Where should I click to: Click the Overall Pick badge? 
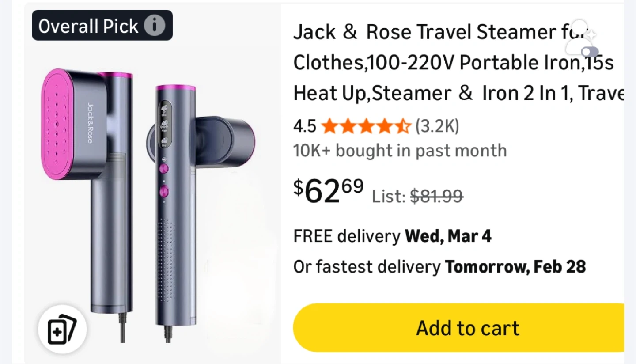pyautogui.click(x=102, y=26)
